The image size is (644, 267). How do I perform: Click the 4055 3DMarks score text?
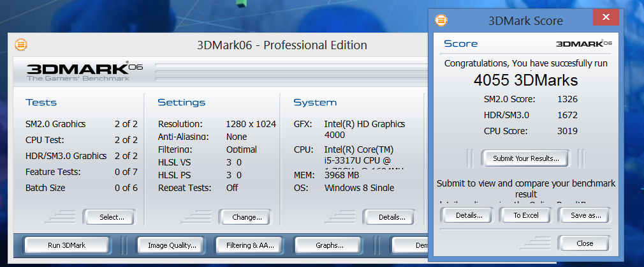pos(525,80)
